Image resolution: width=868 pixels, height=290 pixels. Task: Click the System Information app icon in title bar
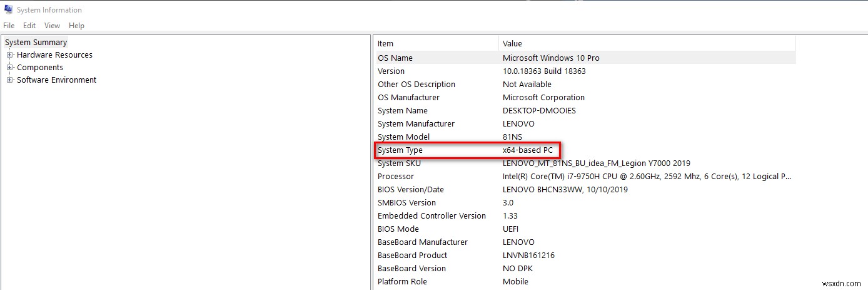point(8,10)
